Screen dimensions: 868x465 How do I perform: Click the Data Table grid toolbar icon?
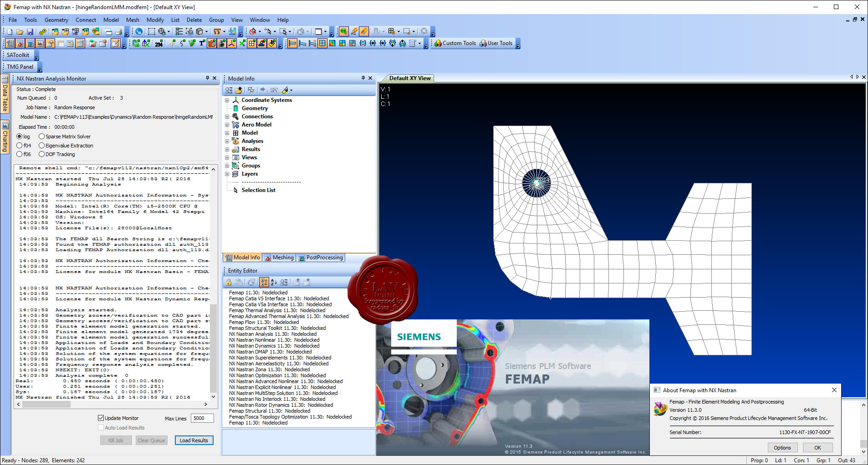pyautogui.click(x=80, y=43)
